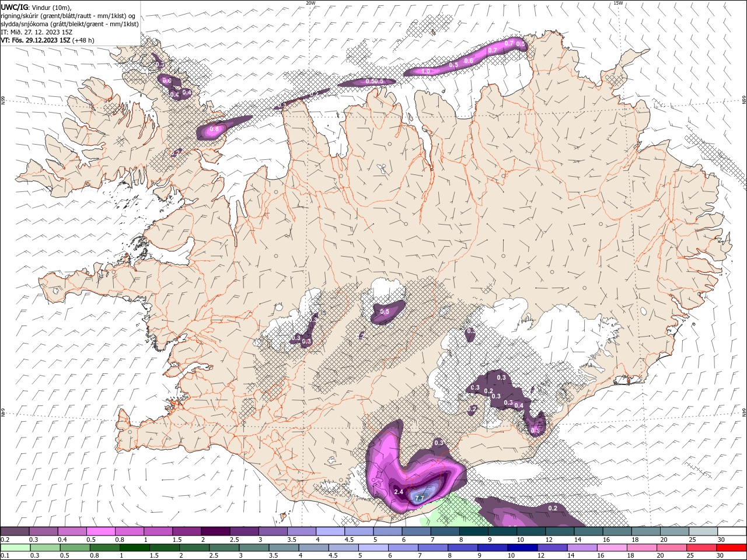The height and width of the screenshot is (560, 747).
Task: Select the green-row swatch between 0.8 and 1
Action: point(104,548)
